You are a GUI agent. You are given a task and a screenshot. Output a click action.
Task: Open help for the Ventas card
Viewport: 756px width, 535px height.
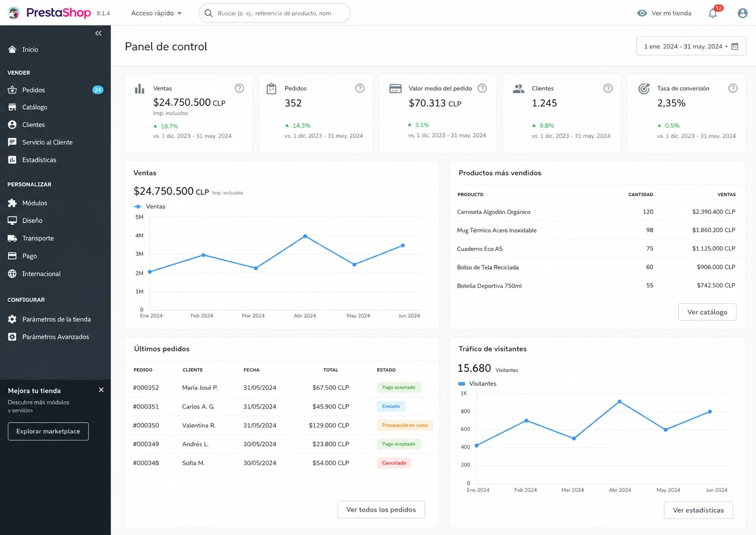239,88
